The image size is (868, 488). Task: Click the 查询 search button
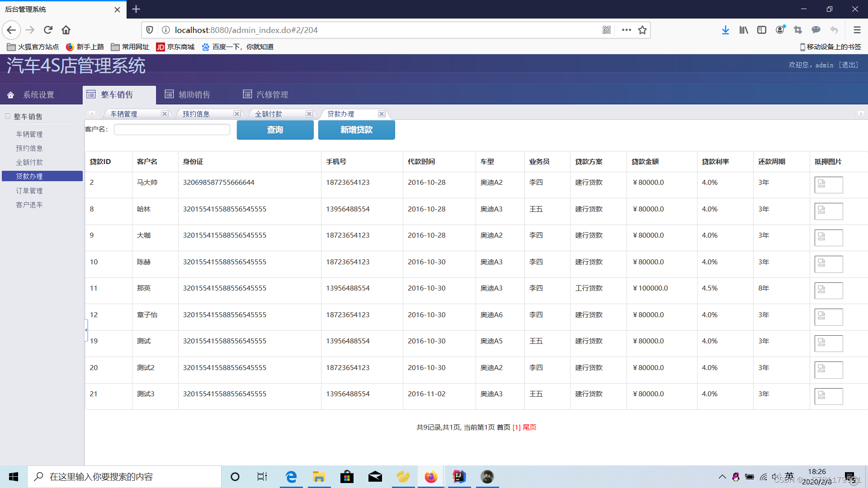[x=275, y=130]
